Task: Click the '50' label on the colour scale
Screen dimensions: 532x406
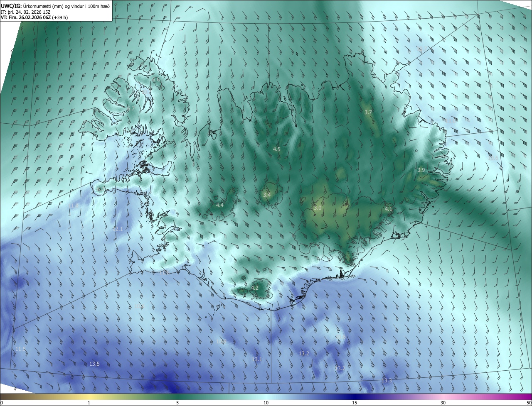Action: (x=529, y=403)
